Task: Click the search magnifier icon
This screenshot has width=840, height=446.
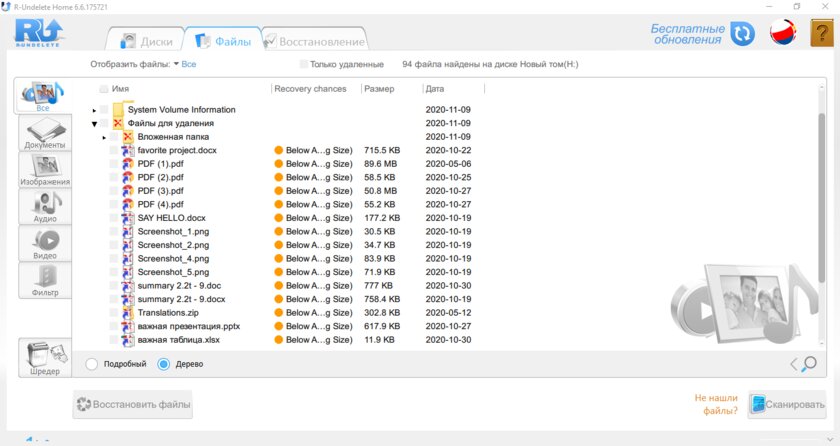Action: 809,364
